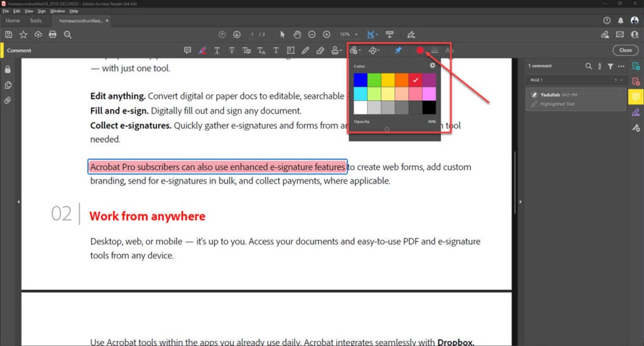This screenshot has width=644, height=346.
Task: Select the underline text tool
Action: [217, 50]
